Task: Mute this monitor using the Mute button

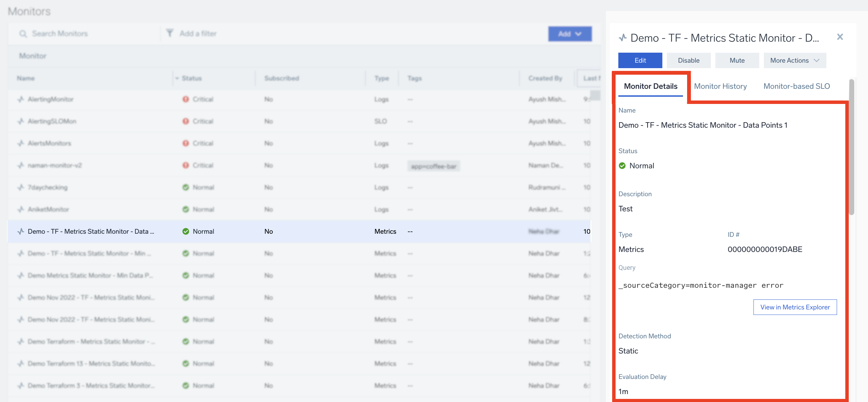Action: 737,60
